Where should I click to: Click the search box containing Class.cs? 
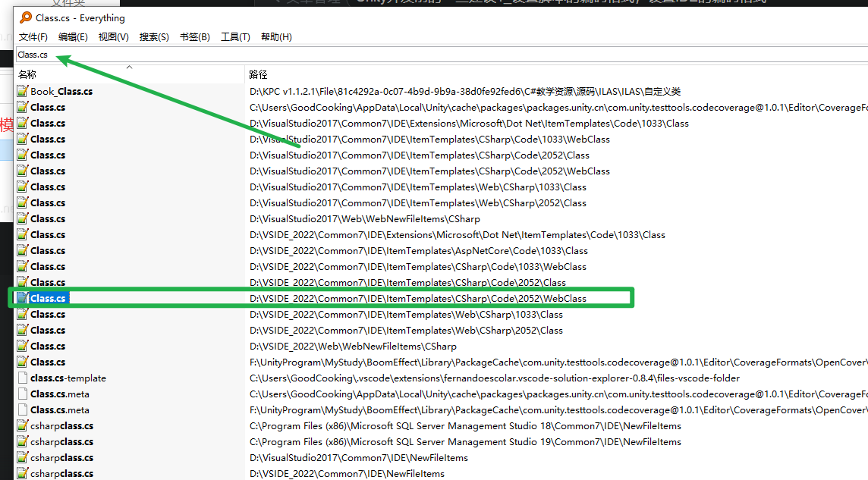[442, 55]
